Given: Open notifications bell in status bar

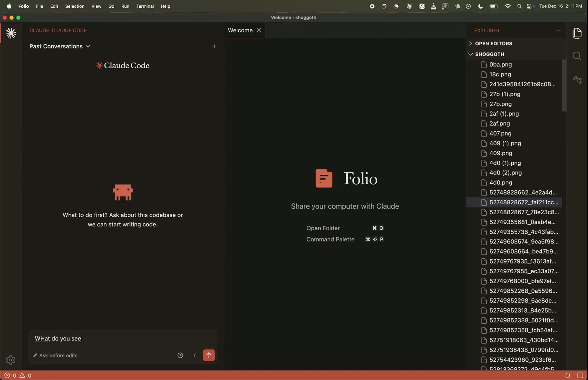Looking at the screenshot, I should tap(568, 375).
